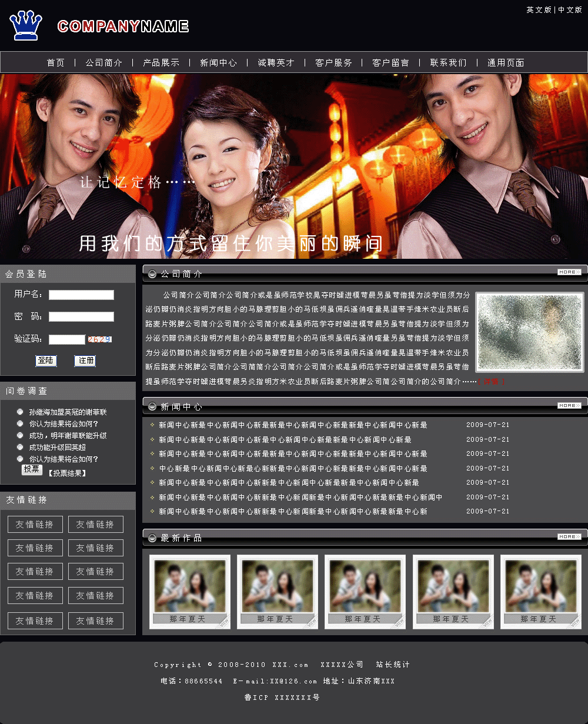The height and width of the screenshot is (724, 588).
Task: Open MORE in the 最新作品 section
Action: tap(569, 536)
